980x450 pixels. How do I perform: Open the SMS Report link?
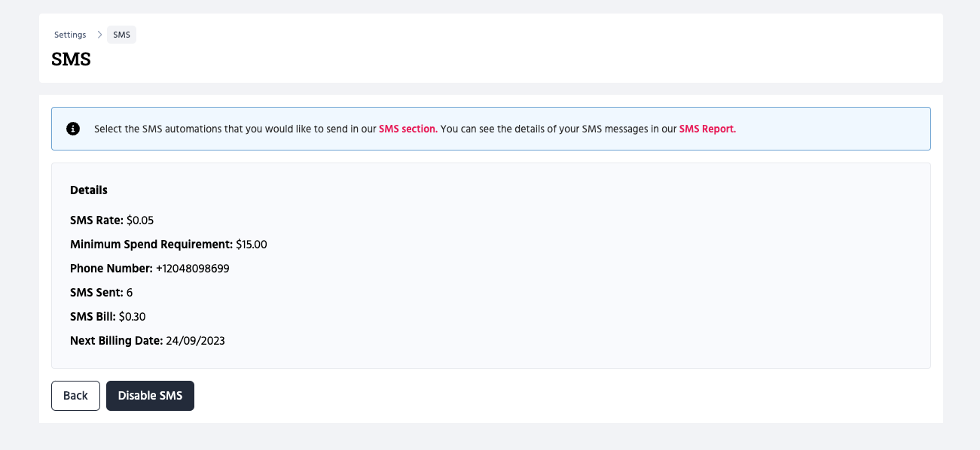click(x=707, y=129)
